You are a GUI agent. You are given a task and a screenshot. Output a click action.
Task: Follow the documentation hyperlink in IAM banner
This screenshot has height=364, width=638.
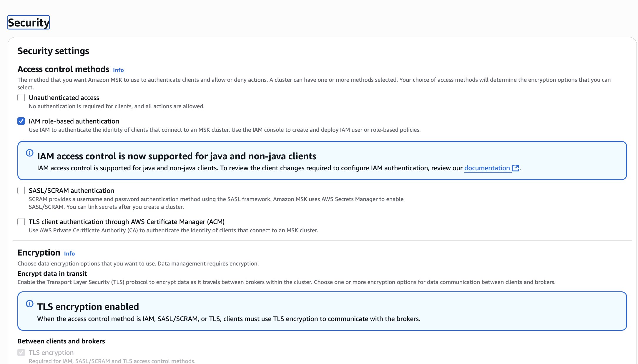(x=487, y=168)
